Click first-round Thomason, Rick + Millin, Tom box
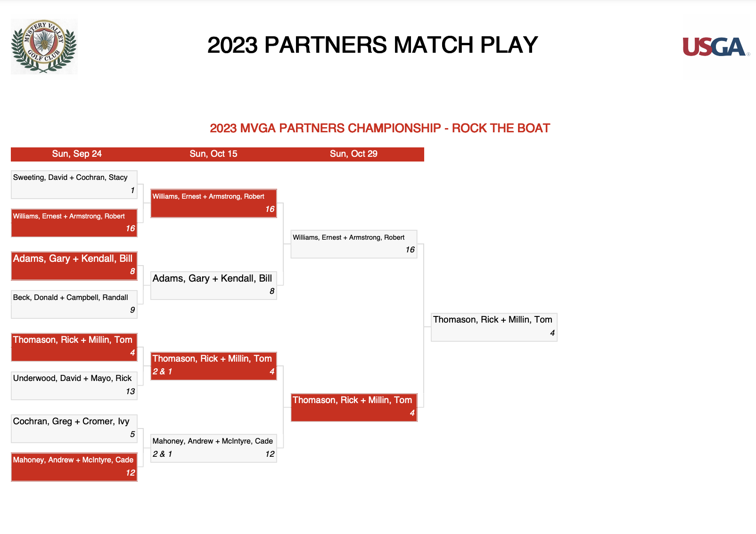This screenshot has width=756, height=534. coord(74,347)
